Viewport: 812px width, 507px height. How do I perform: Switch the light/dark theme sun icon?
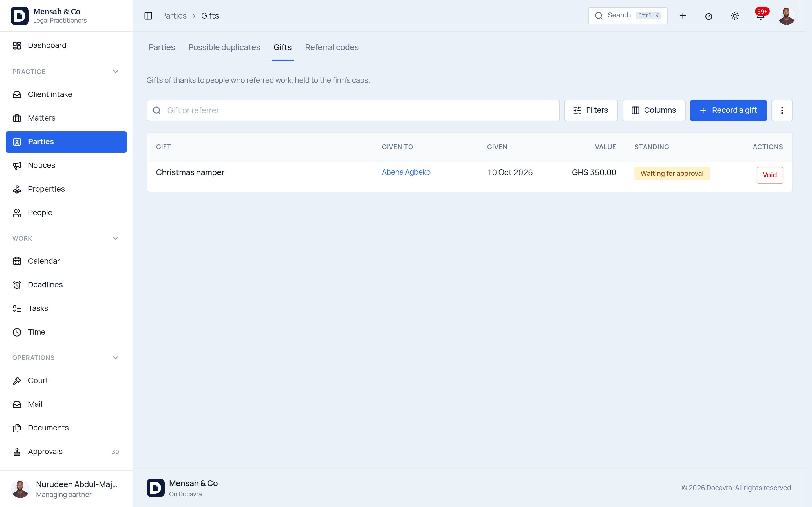point(734,16)
